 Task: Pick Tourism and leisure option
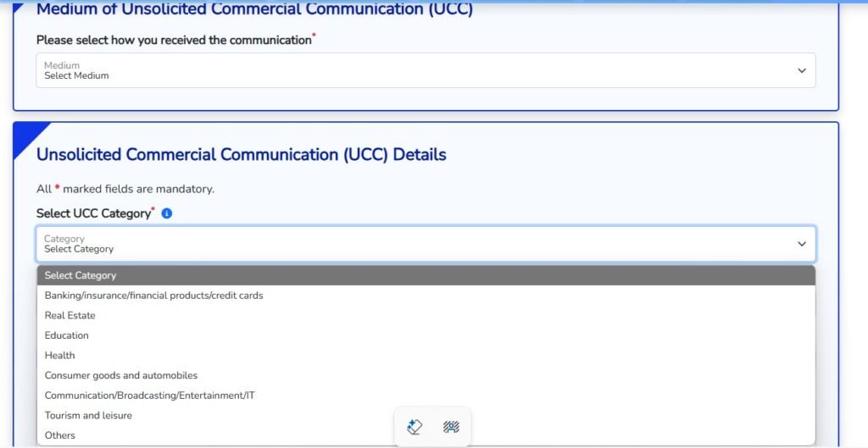click(x=88, y=416)
